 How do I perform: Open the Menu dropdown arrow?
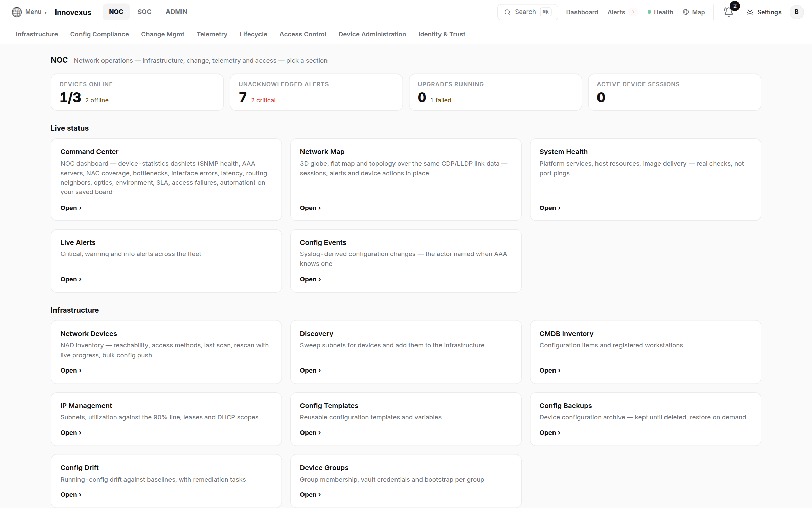pos(46,13)
